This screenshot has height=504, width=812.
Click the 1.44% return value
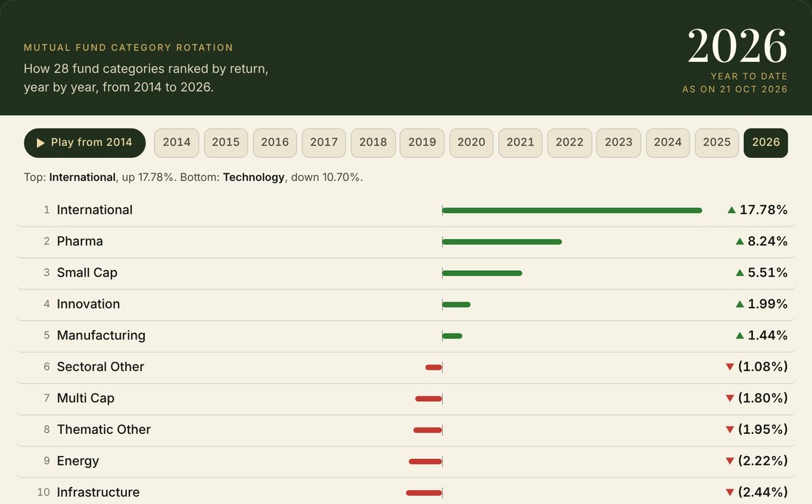pos(768,336)
